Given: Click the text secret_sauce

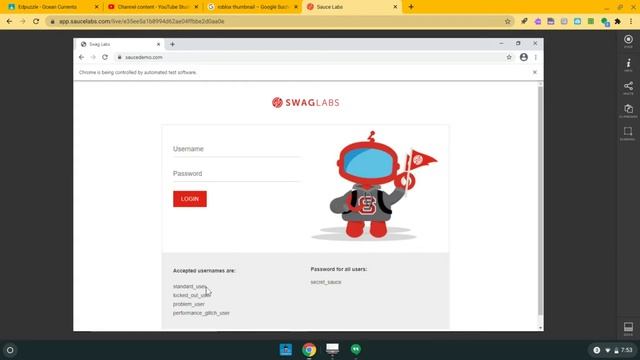Looking at the screenshot, I should (x=326, y=282).
